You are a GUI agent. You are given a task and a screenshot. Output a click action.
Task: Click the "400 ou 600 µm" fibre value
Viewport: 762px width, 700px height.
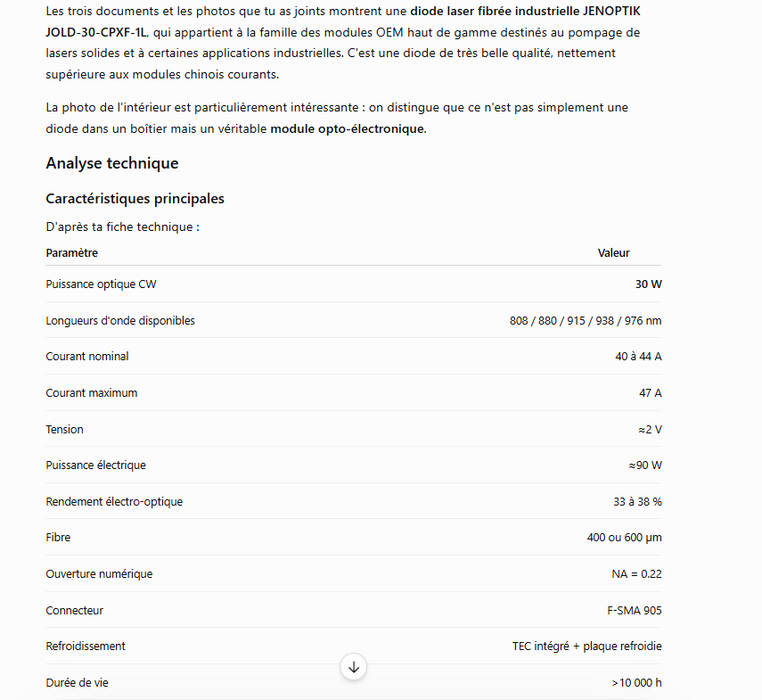[x=624, y=538]
